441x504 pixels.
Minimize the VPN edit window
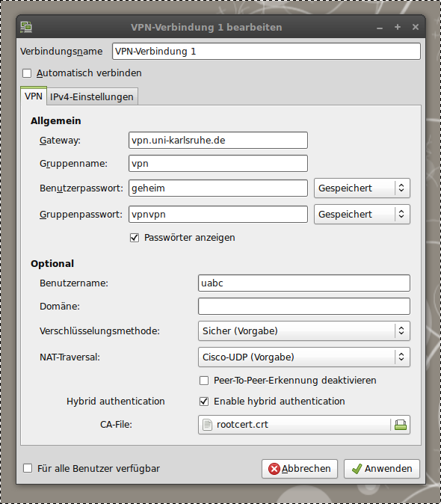click(x=380, y=28)
